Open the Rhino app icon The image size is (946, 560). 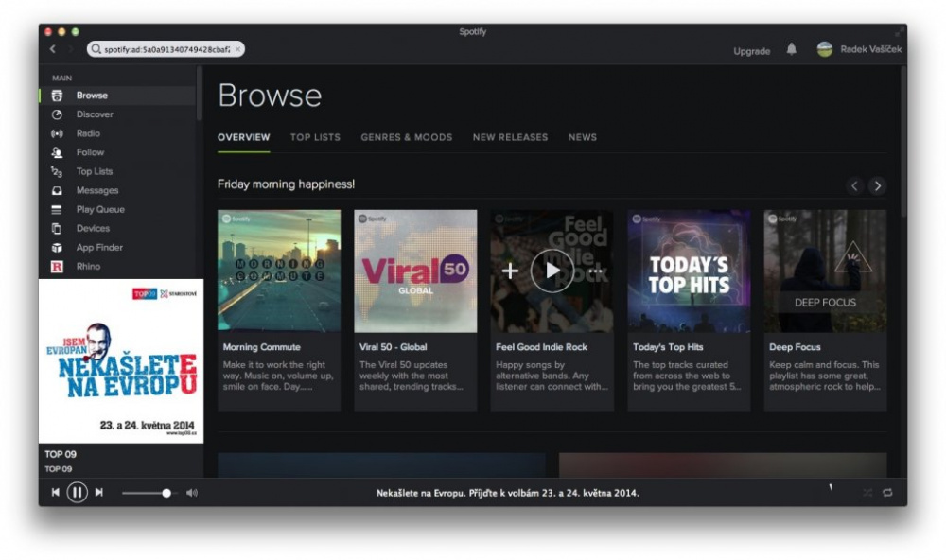pyautogui.click(x=57, y=267)
